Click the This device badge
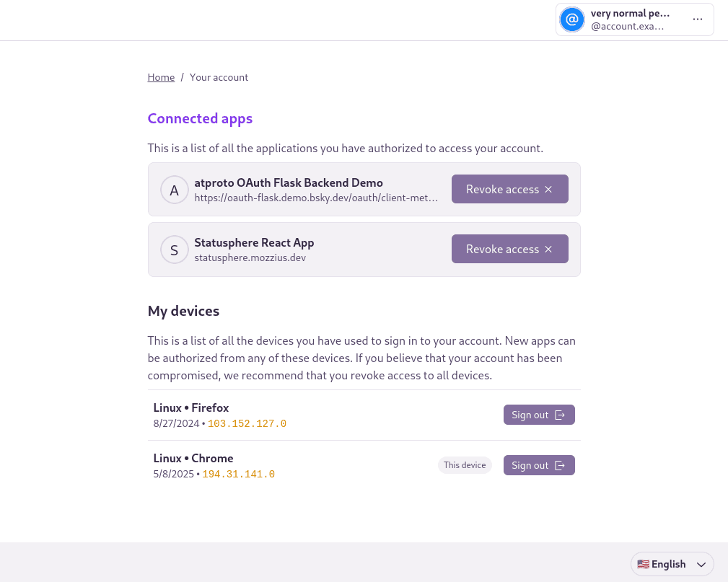 pyautogui.click(x=465, y=465)
